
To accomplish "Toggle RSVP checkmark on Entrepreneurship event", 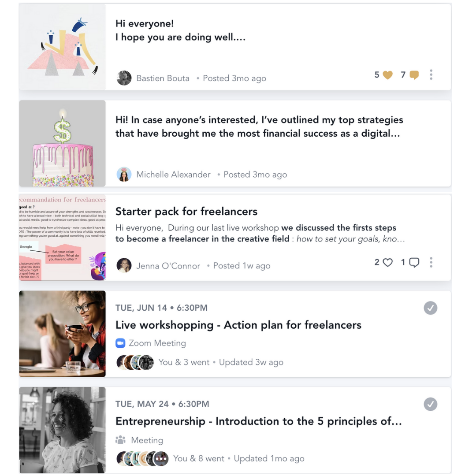I will click(431, 404).
